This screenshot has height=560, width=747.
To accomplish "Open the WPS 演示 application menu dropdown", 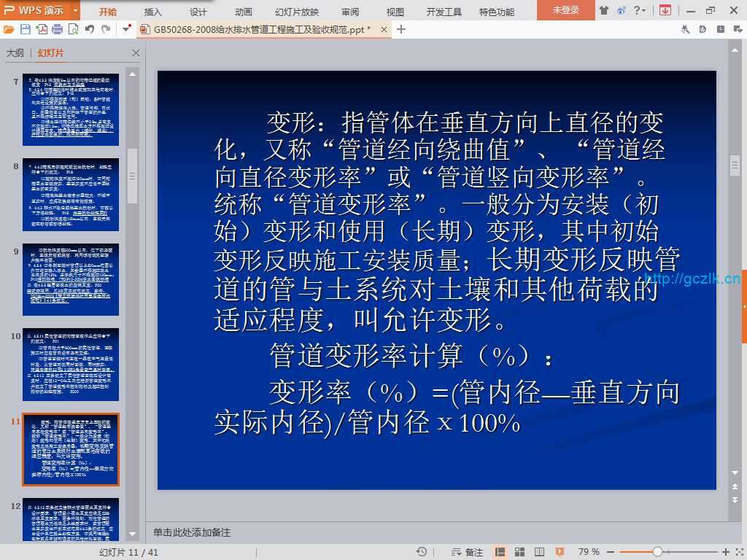I will (76, 10).
